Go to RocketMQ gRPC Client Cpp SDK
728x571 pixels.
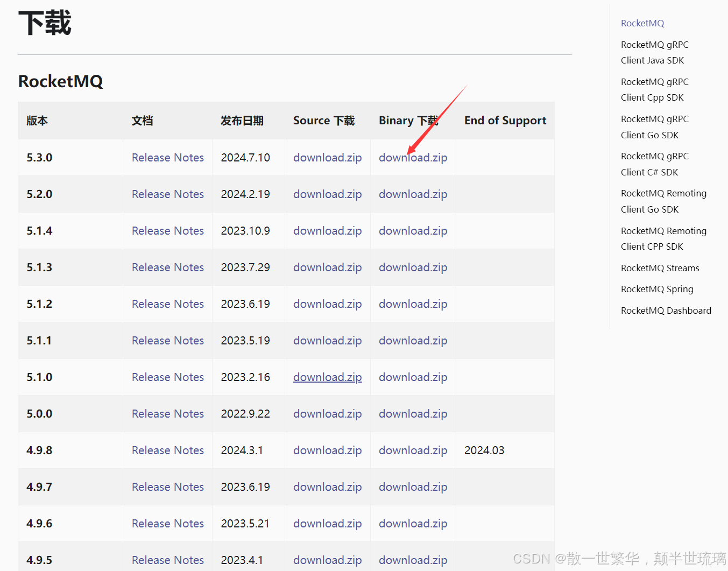pyautogui.click(x=654, y=90)
